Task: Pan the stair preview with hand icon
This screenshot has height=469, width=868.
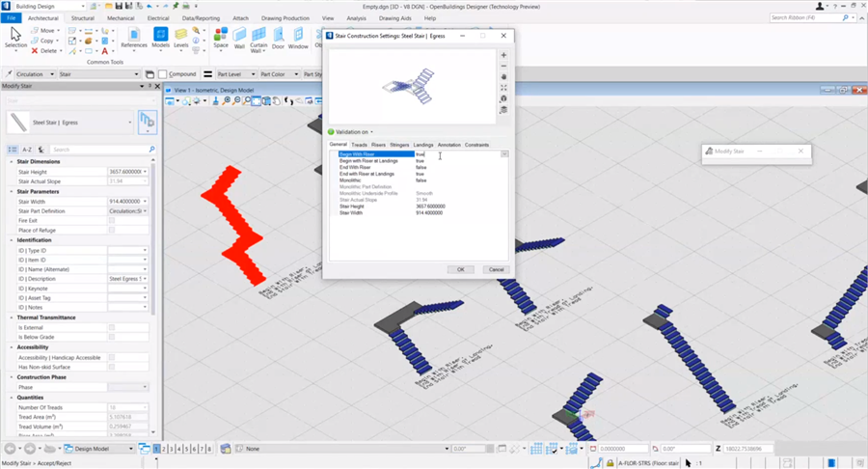Action: click(x=503, y=77)
